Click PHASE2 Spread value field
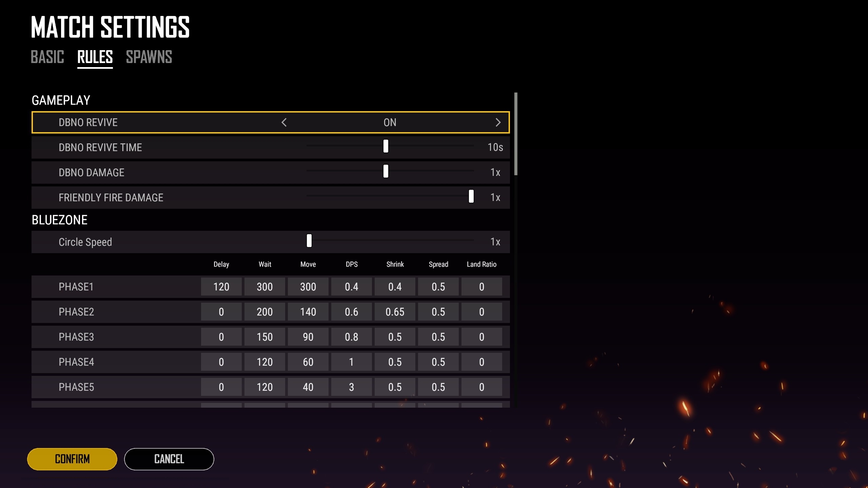This screenshot has height=488, width=868. click(x=438, y=312)
